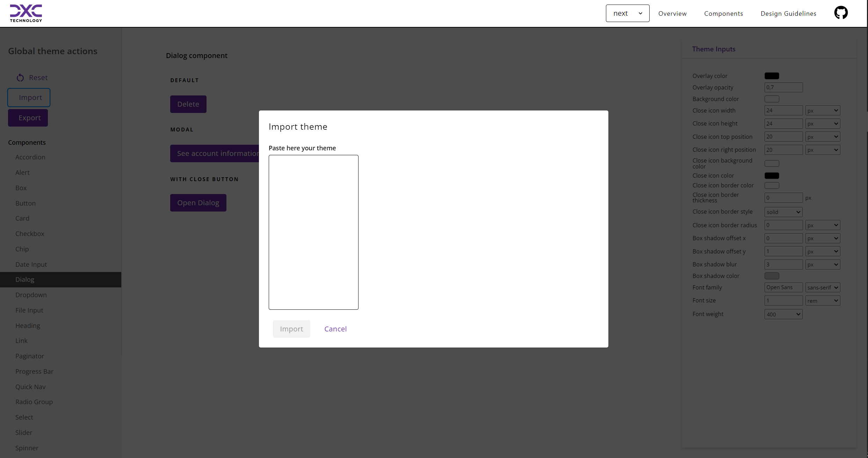Open the Close icon border style dropdown
Screen dimensions: 868x458
783,212
